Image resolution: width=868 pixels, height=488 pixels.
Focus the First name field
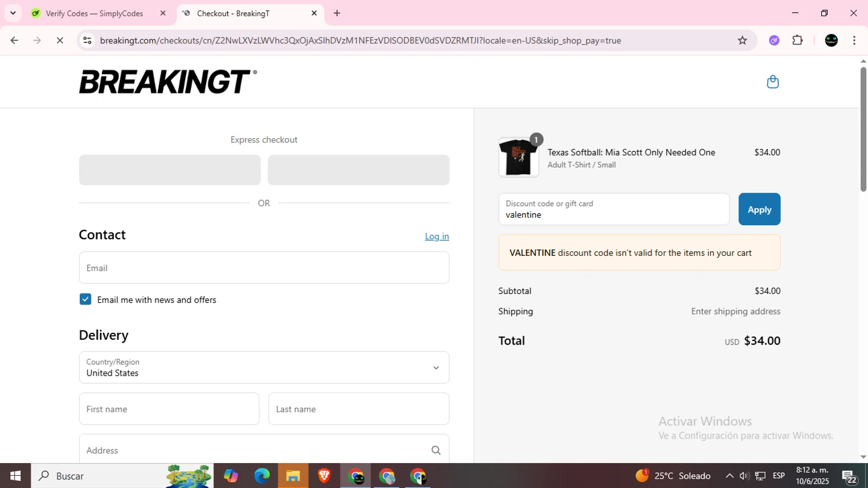[x=169, y=409]
